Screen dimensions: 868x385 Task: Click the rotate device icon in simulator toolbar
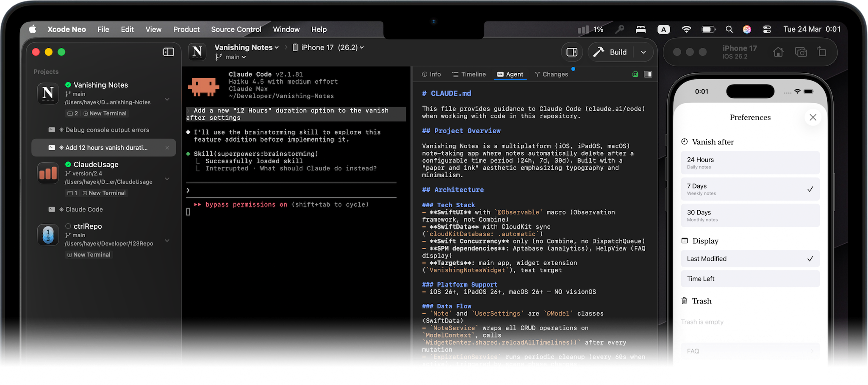click(x=821, y=52)
